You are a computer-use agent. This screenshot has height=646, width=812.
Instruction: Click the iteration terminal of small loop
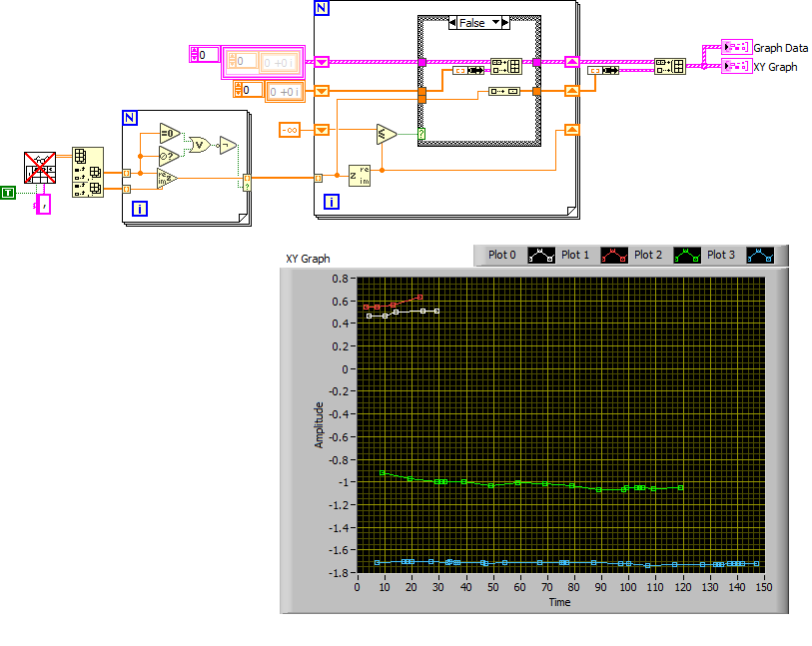click(140, 209)
